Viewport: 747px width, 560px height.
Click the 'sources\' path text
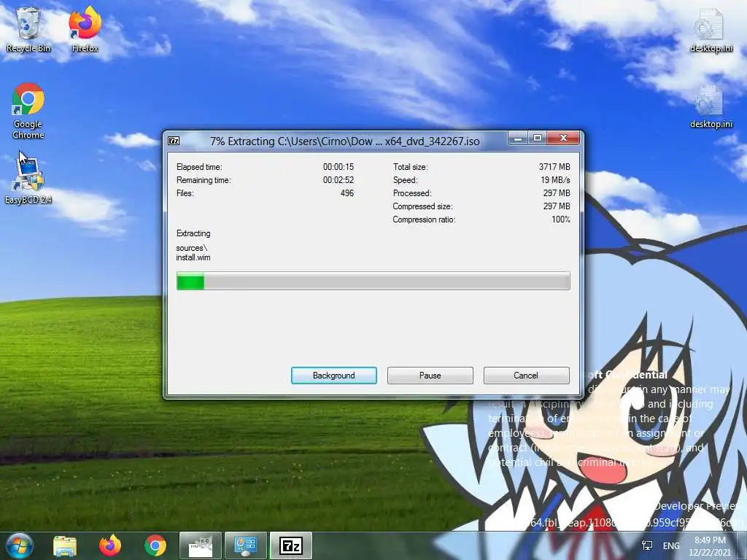click(x=192, y=248)
